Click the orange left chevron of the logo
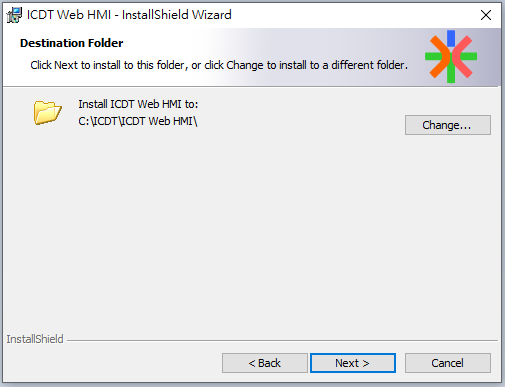This screenshot has height=387, width=505. coord(439,57)
